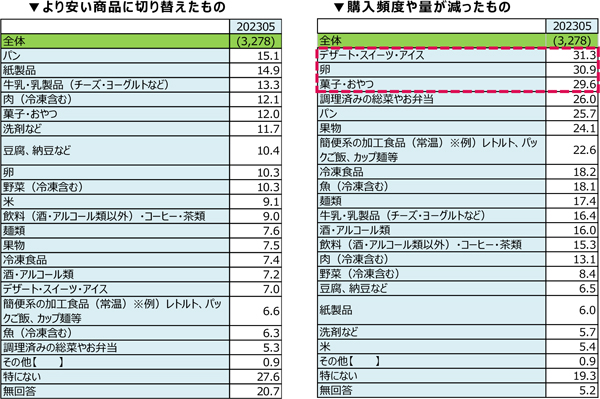Select the value 26.0 for 調理済みの総菜やお弁当
The height and width of the screenshot is (399, 600).
click(584, 99)
